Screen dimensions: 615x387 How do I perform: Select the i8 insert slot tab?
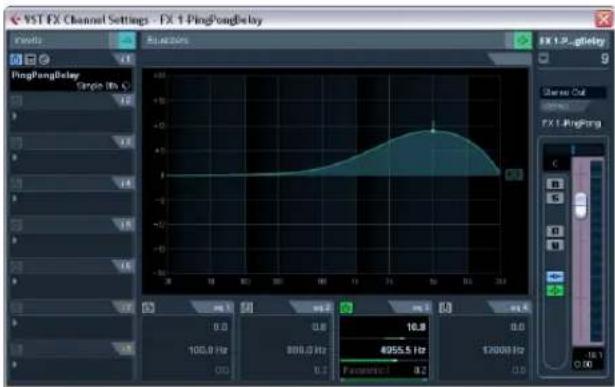[x=125, y=349]
